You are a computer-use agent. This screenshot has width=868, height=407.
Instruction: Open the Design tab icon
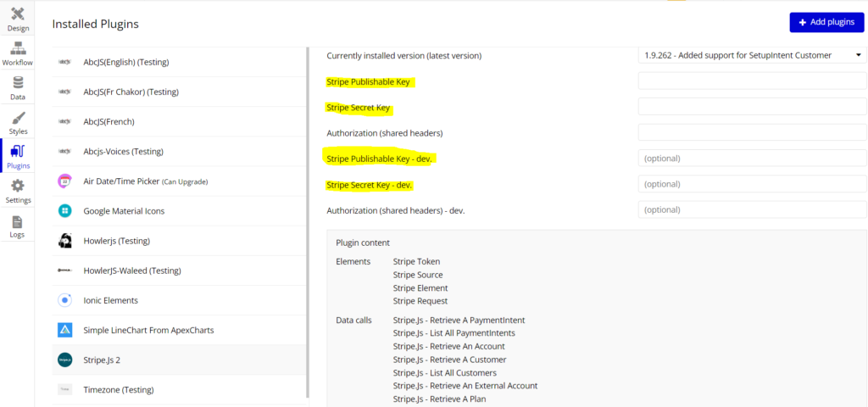[18, 14]
